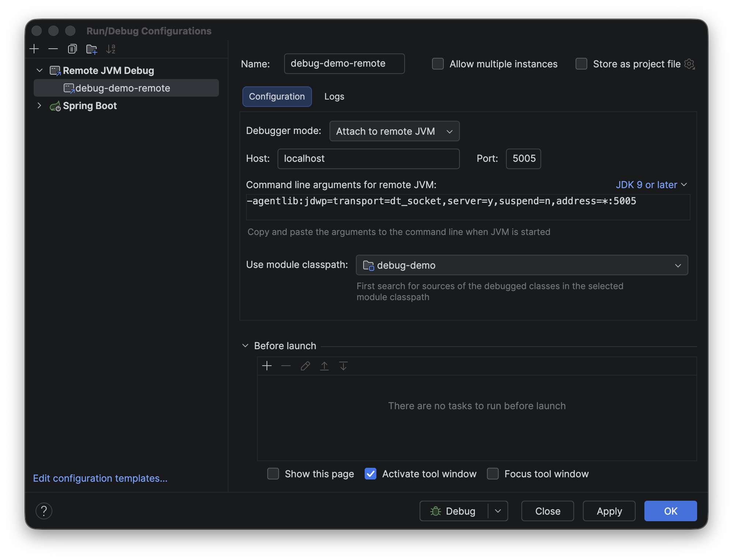This screenshot has width=733, height=560.
Task: Remove the Before launch task
Action: (286, 366)
